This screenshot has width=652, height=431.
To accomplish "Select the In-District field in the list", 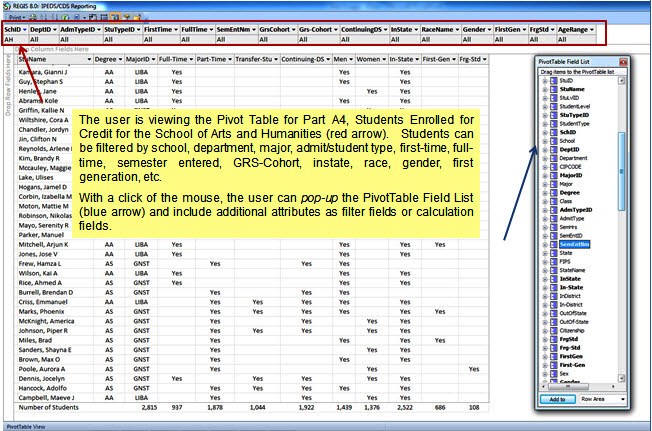I will pyautogui.click(x=571, y=305).
